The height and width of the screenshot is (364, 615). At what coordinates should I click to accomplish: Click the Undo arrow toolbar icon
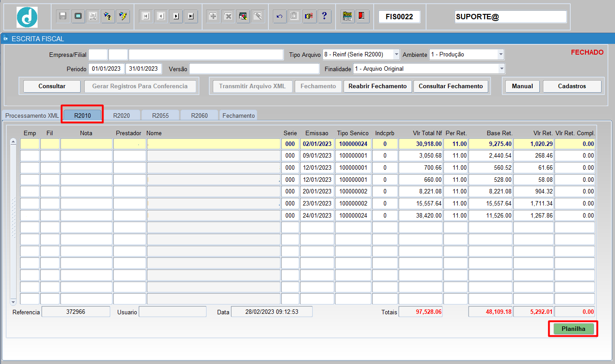[280, 17]
